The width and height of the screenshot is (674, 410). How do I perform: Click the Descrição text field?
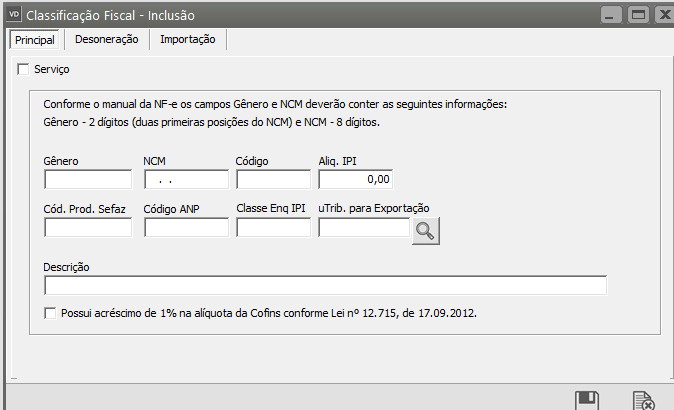pyautogui.click(x=325, y=286)
